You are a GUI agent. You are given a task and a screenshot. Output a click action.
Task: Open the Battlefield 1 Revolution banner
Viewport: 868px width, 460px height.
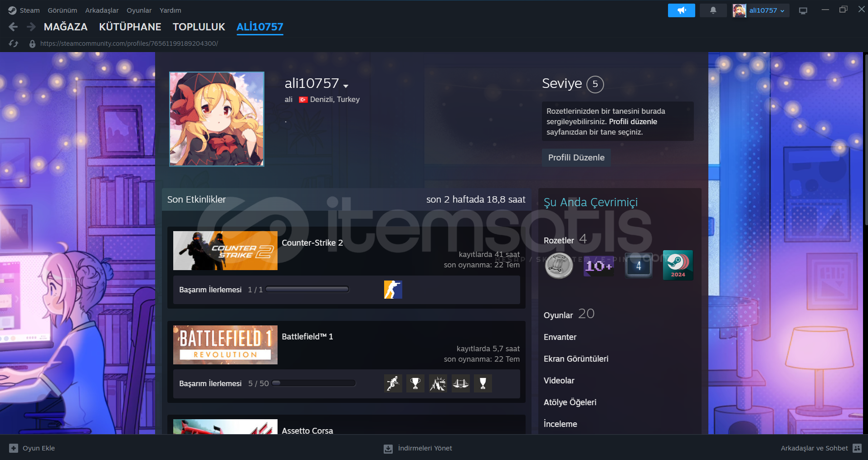click(x=225, y=345)
